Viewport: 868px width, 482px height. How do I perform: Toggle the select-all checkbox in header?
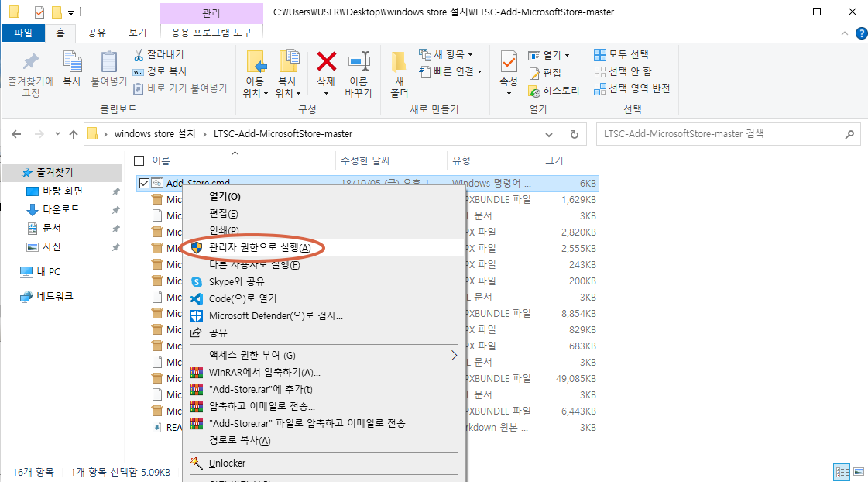click(x=139, y=160)
